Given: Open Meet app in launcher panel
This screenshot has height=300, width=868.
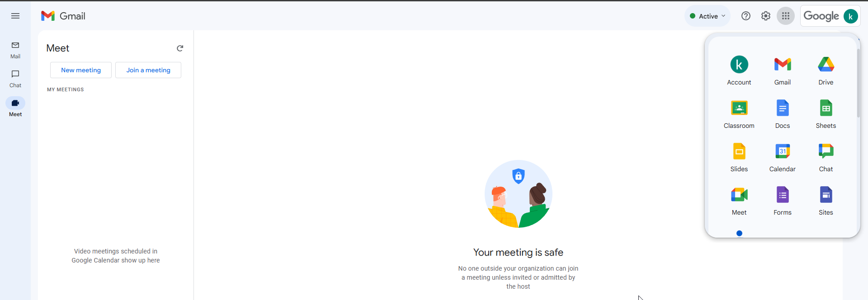Looking at the screenshot, I should point(739,201).
